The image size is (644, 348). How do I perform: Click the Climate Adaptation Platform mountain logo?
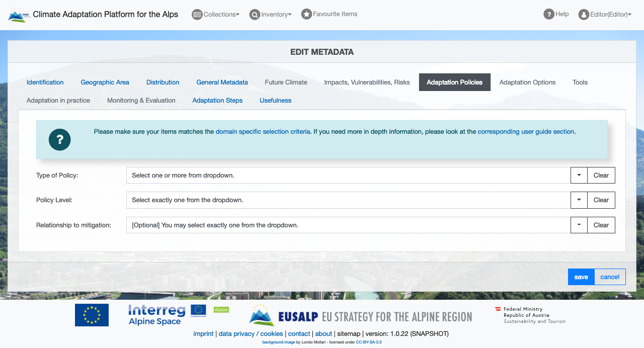click(x=18, y=14)
